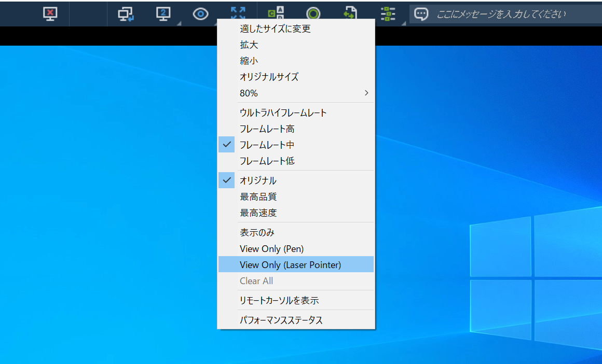
Task: Click the disconnect session monitor icon
Action: [x=50, y=14]
